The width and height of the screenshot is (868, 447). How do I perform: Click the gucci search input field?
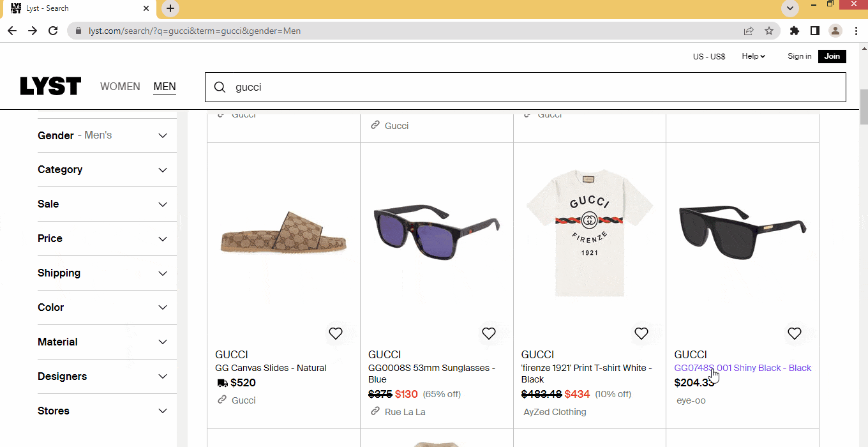coord(525,87)
